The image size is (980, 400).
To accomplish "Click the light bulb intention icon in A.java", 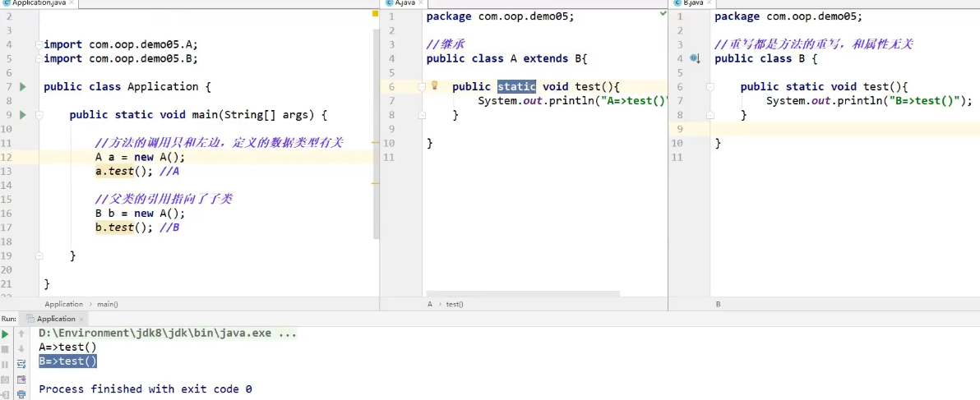I will tap(435, 85).
